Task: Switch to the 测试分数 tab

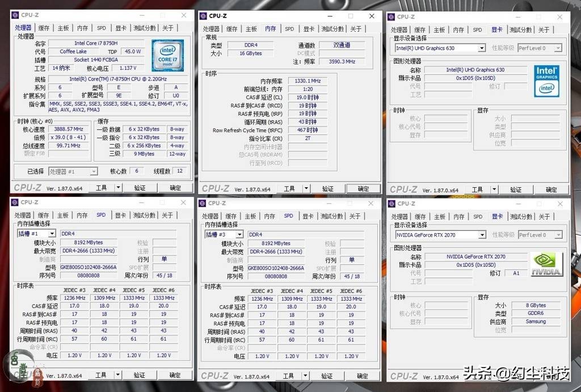Action: (144, 27)
